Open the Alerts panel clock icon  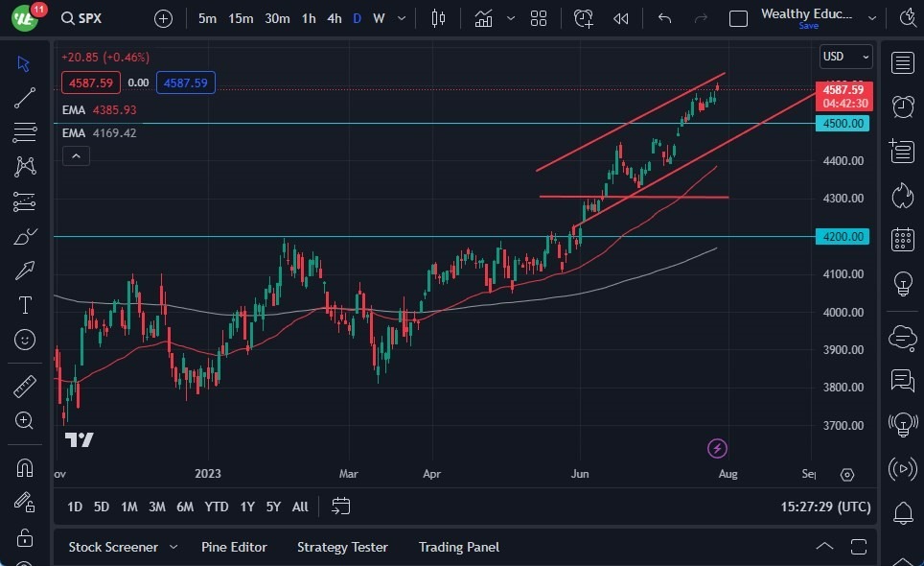(x=902, y=106)
